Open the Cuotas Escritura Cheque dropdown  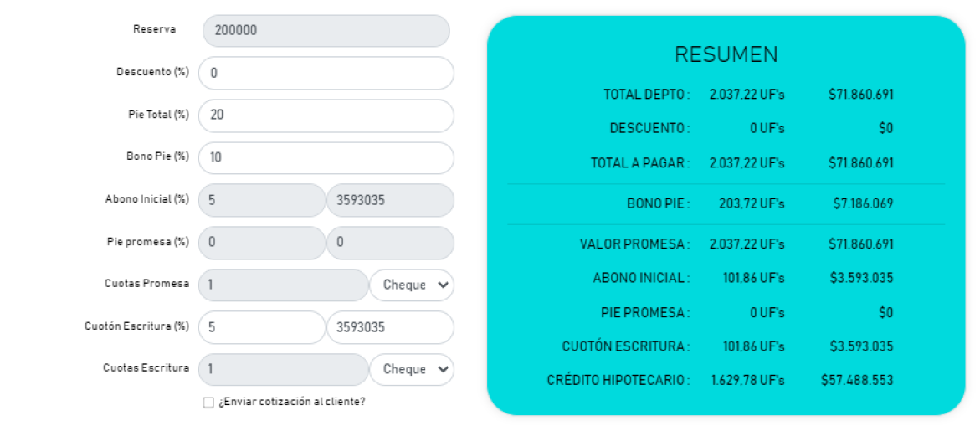(x=412, y=369)
